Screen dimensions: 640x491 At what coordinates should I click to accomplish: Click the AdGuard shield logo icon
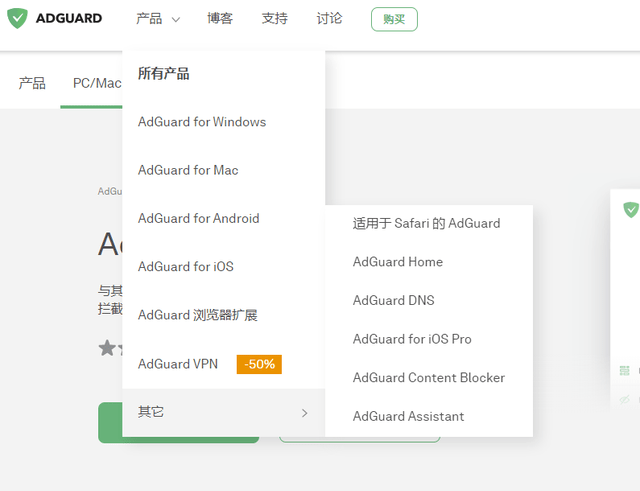(x=18, y=18)
